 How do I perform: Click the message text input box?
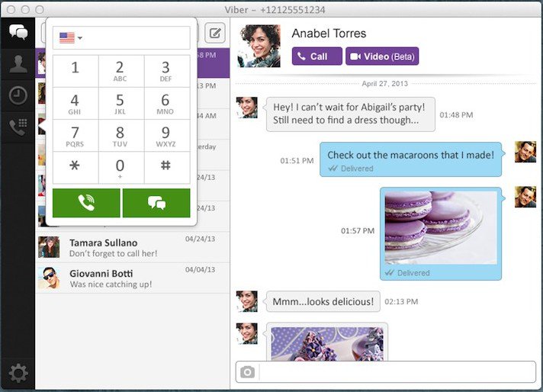pyautogui.click(x=397, y=372)
